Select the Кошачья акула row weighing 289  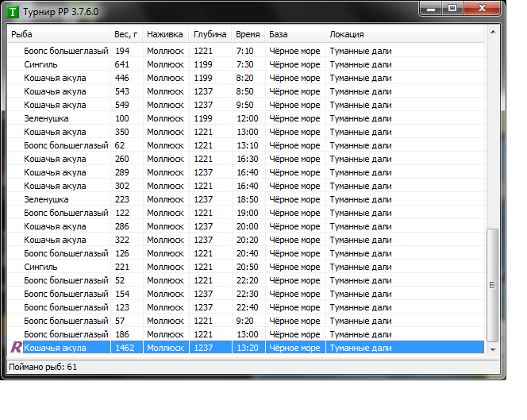tap(246, 172)
